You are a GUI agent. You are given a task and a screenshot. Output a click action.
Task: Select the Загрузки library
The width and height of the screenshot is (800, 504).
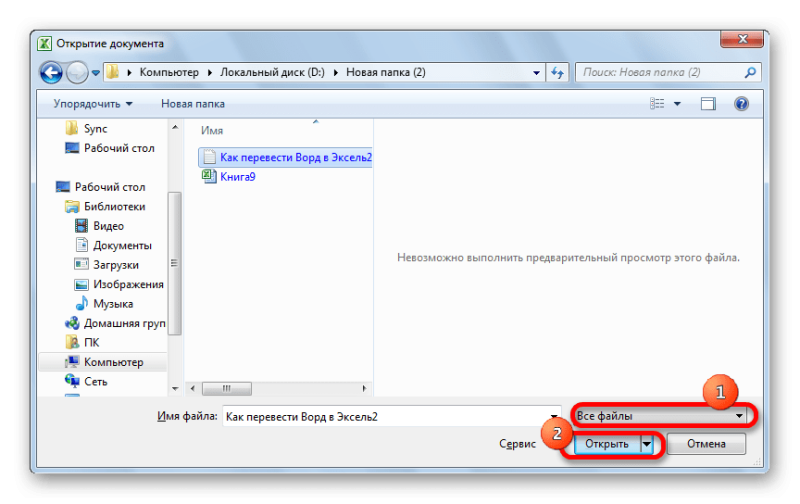click(x=107, y=265)
